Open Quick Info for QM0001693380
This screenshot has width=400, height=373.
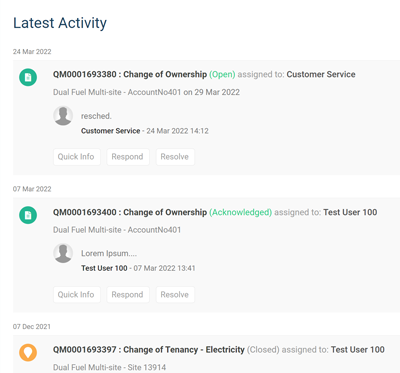tap(76, 157)
